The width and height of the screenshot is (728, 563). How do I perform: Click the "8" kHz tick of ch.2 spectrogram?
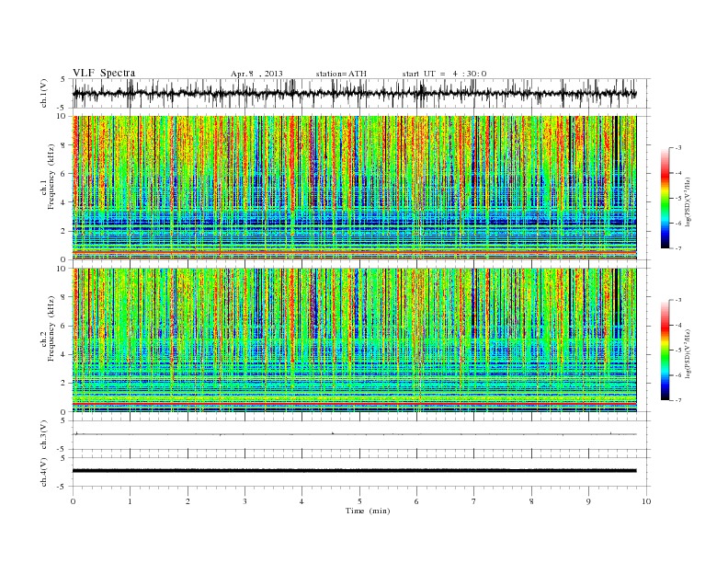coord(63,297)
